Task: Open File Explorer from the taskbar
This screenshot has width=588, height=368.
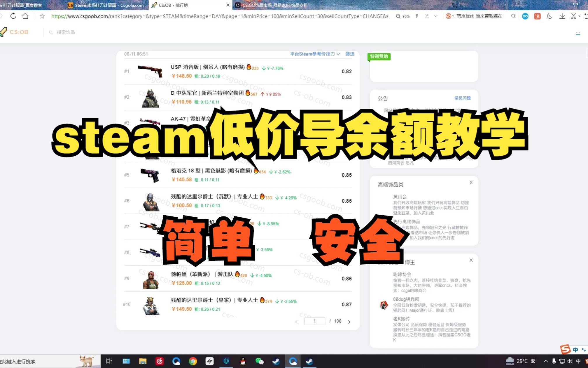Action: click(x=143, y=361)
